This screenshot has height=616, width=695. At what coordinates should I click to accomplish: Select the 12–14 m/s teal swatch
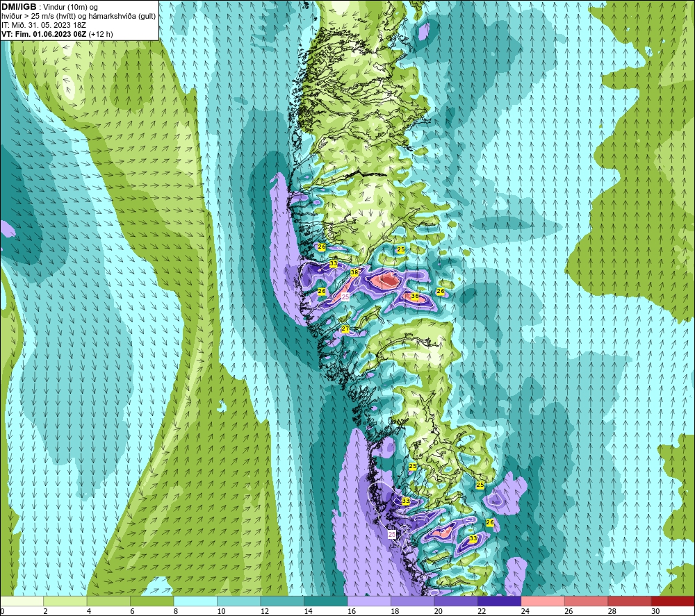coord(282,601)
